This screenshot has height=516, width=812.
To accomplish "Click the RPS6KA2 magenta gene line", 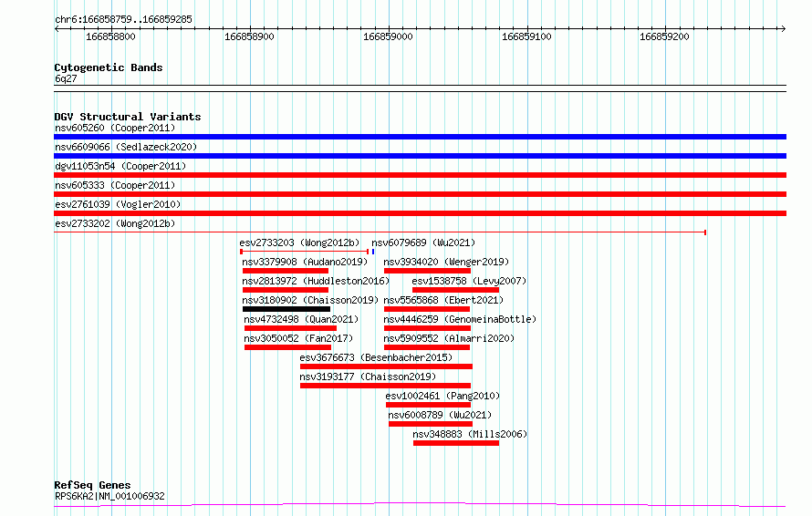I will coord(420,505).
